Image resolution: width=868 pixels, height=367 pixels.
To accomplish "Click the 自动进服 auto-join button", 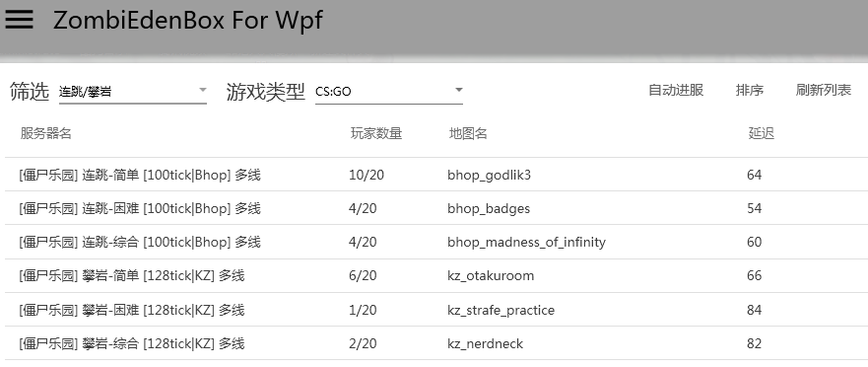I will (x=675, y=91).
